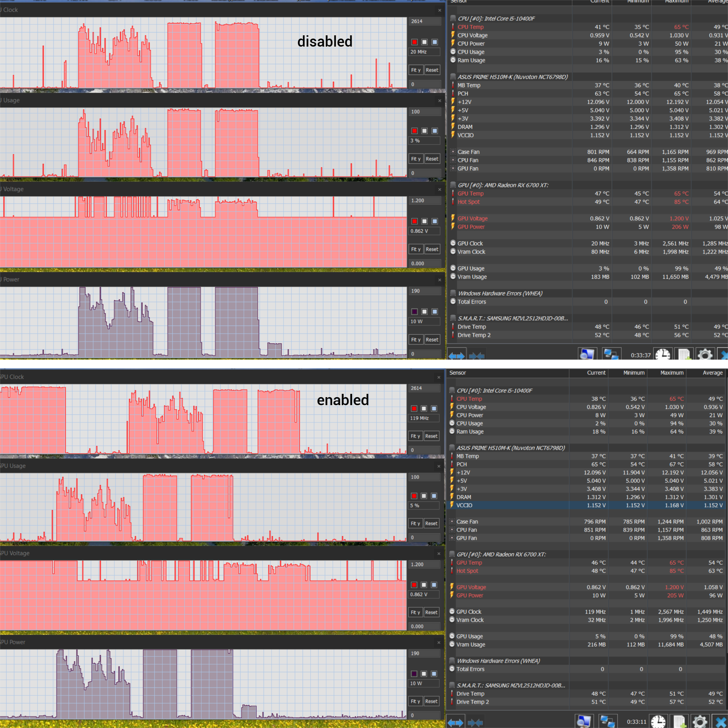The width and height of the screenshot is (728, 728).
Task: Open sensor summary monitor icon near 0:33:37
Action: 587,355
